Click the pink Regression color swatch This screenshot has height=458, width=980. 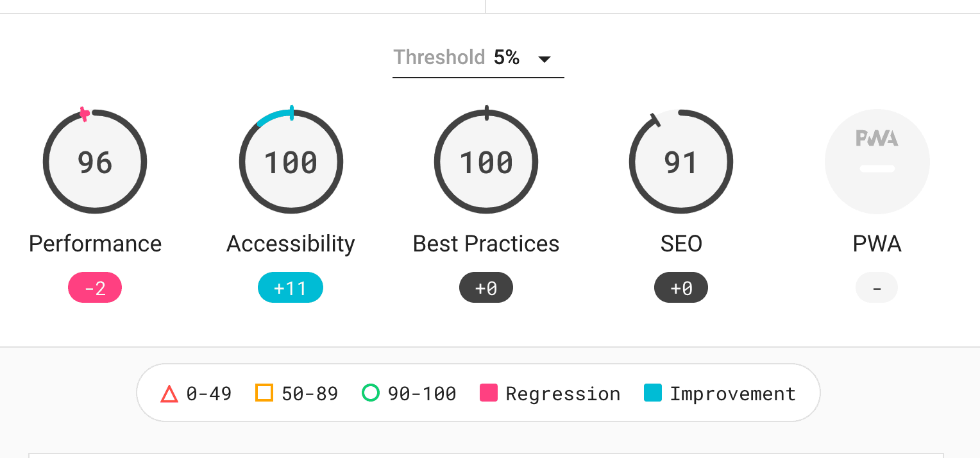click(x=489, y=393)
